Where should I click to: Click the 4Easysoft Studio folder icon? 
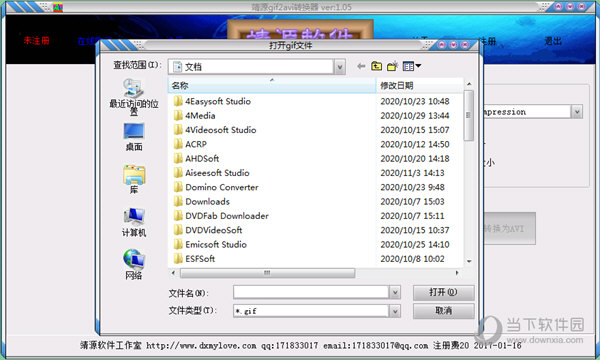178,101
